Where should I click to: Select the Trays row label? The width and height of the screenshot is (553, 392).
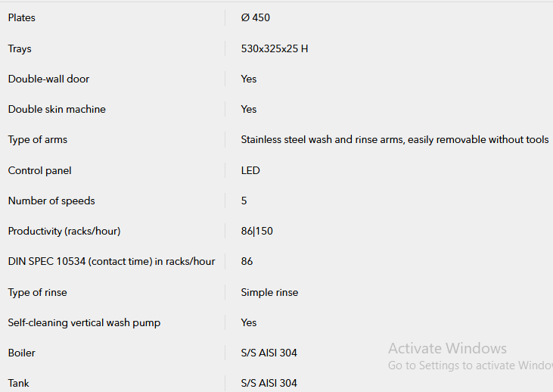tap(20, 48)
